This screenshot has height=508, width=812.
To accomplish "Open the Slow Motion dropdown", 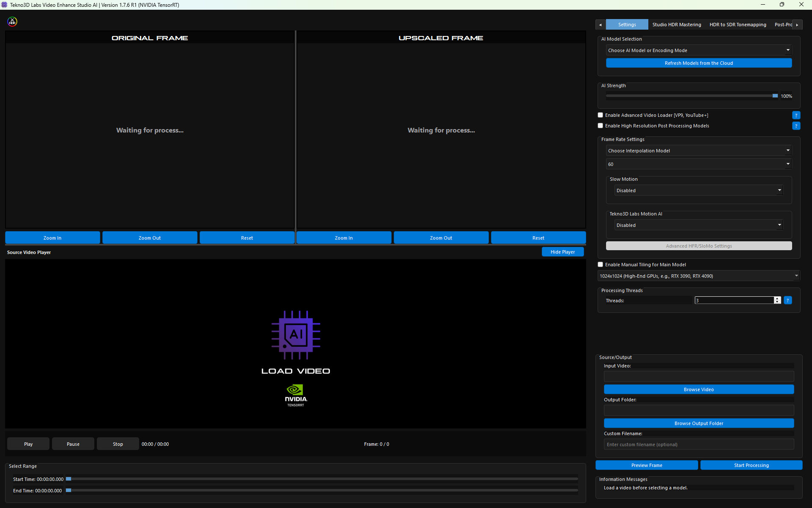I will [699, 190].
